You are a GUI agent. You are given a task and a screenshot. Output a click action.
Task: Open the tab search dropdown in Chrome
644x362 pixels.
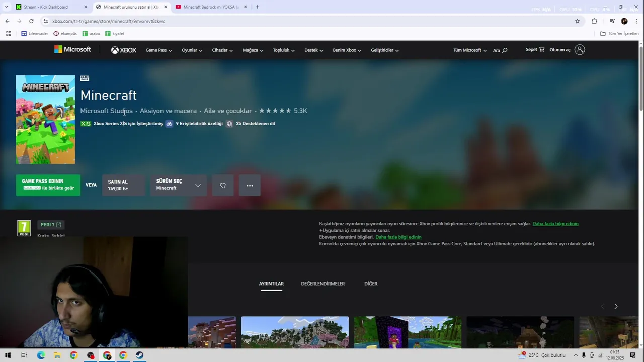pos(7,7)
